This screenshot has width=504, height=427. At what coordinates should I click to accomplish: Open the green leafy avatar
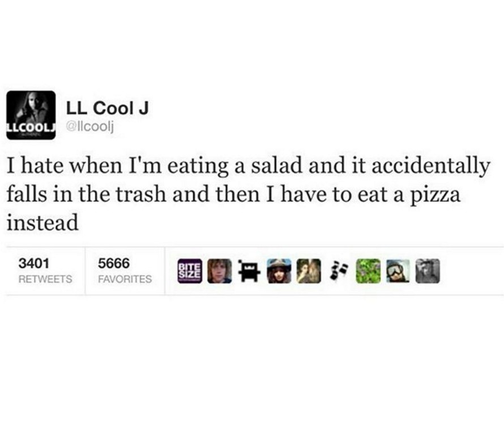tap(368, 271)
